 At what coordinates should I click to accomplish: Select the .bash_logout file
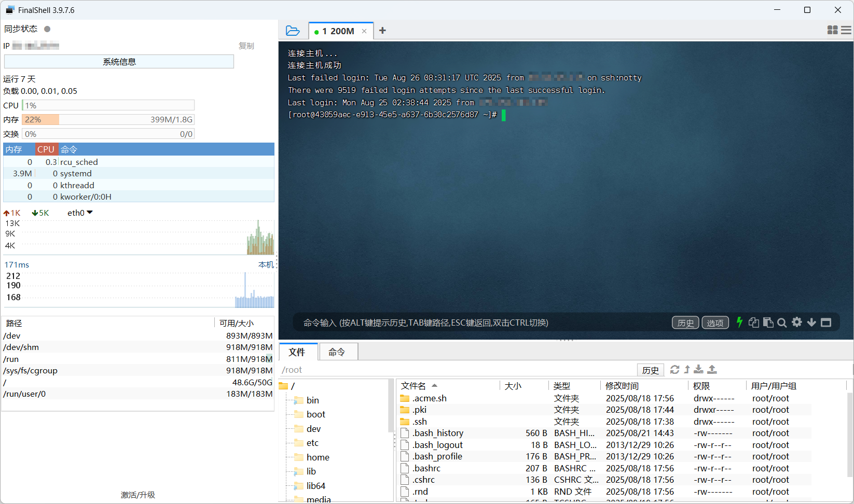(437, 445)
